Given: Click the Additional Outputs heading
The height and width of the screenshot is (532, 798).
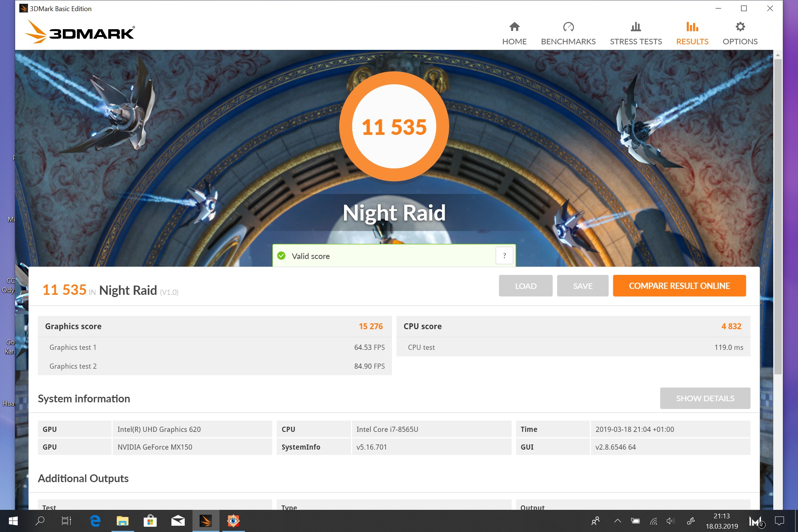Looking at the screenshot, I should click(x=83, y=478).
